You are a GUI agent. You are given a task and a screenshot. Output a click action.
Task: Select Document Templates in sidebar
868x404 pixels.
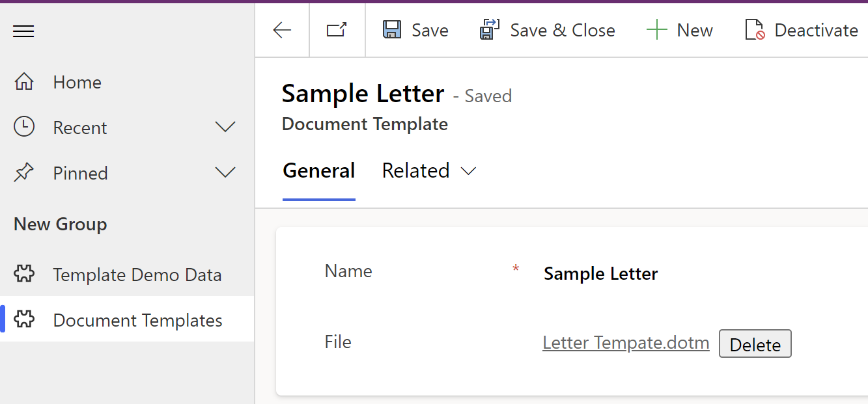(137, 320)
